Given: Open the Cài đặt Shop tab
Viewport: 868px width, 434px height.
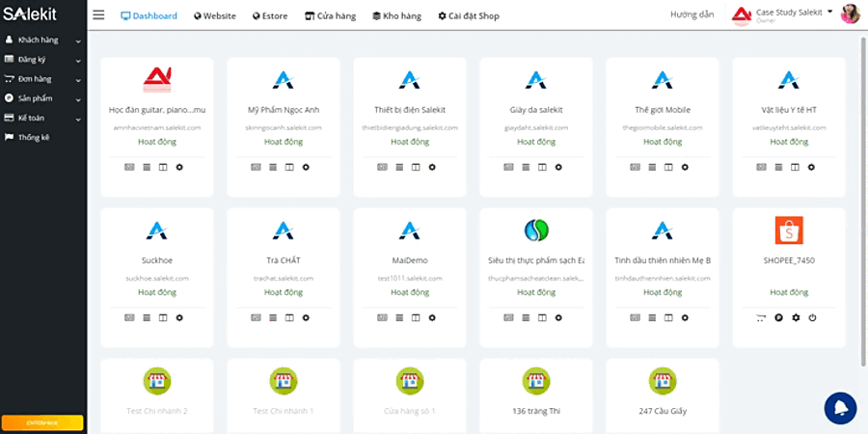Looking at the screenshot, I should pyautogui.click(x=469, y=16).
